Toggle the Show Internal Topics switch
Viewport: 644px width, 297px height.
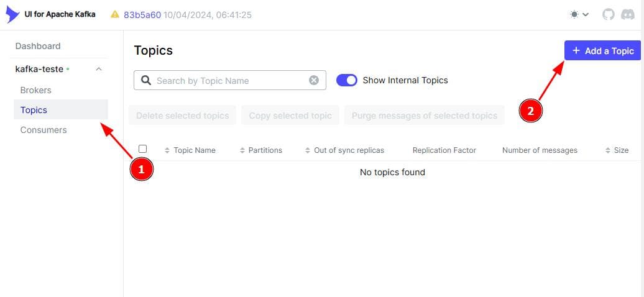click(347, 80)
